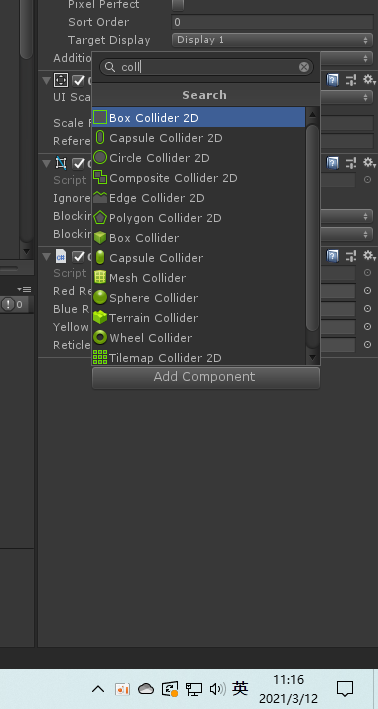Collapse the C# script component foldout
This screenshot has height=709, width=378.
47,256
